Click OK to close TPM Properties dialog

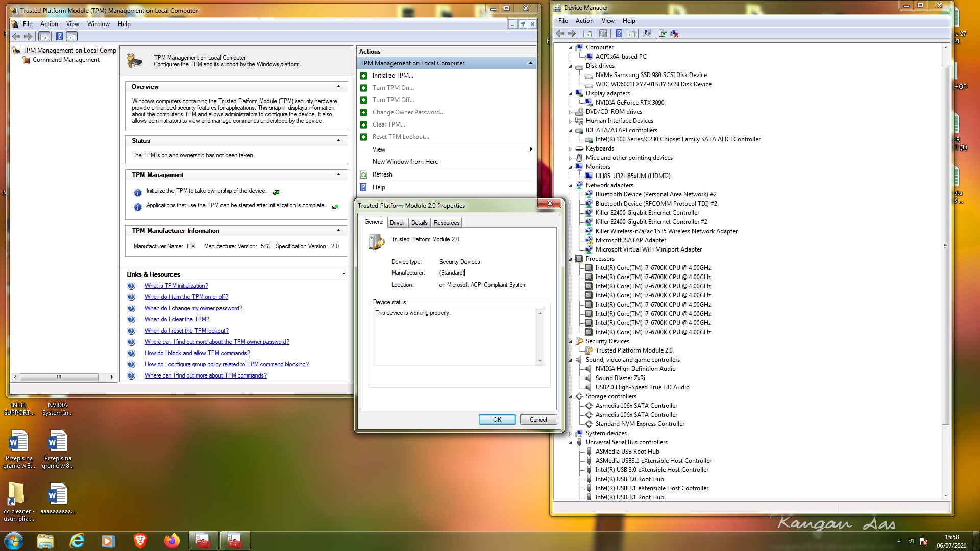497,420
